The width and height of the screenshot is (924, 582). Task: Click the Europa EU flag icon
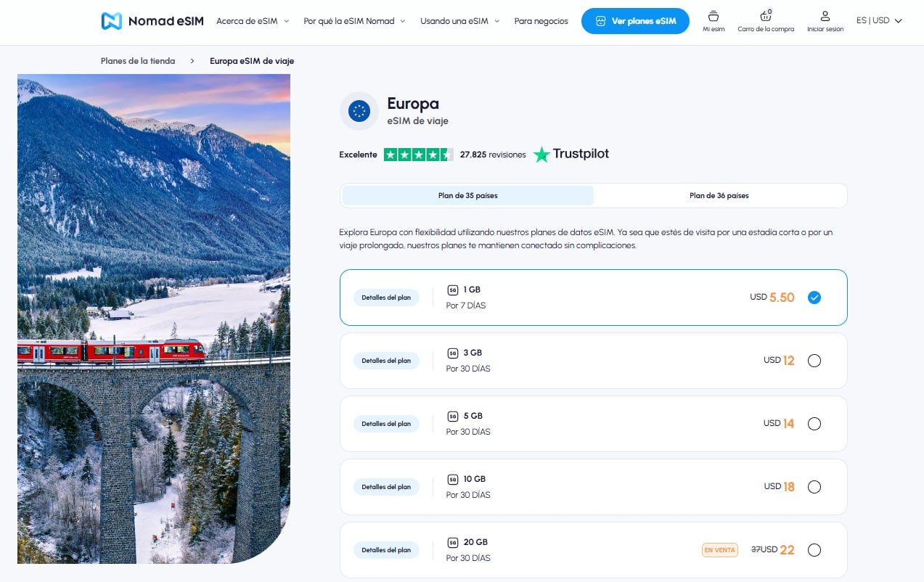pos(359,111)
